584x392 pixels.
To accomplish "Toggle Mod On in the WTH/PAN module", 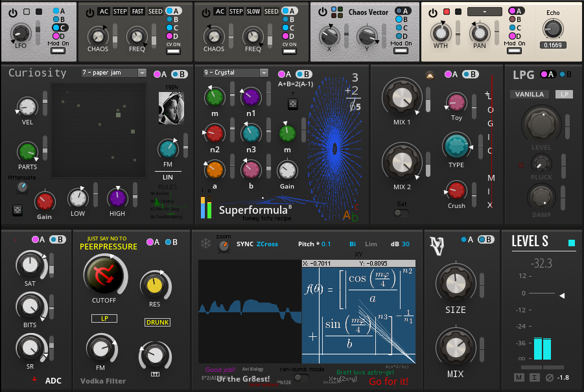I will point(515,51).
